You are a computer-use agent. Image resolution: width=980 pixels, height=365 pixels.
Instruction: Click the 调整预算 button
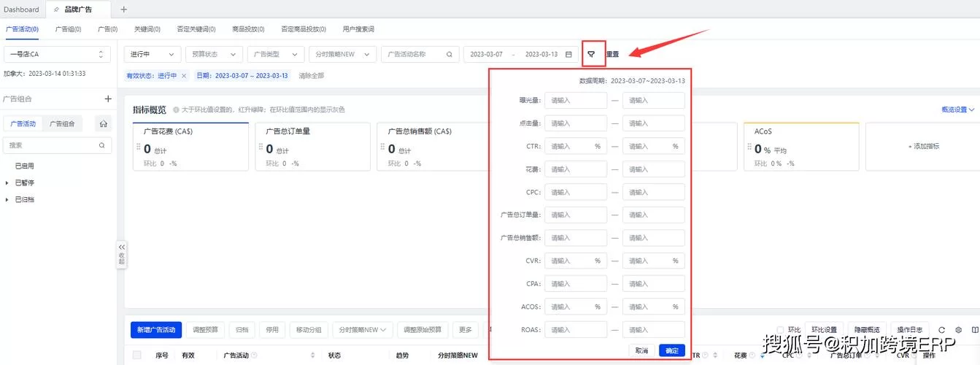click(205, 330)
